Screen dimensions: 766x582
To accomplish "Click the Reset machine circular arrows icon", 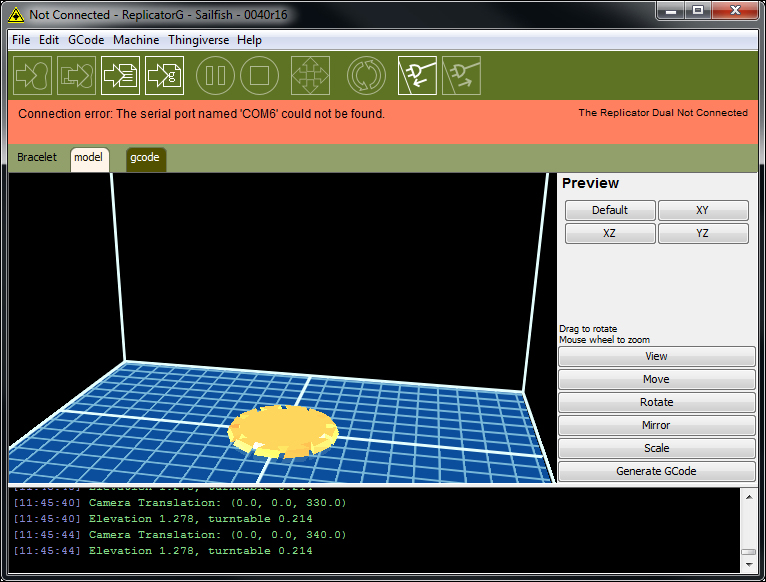I will pyautogui.click(x=366, y=76).
